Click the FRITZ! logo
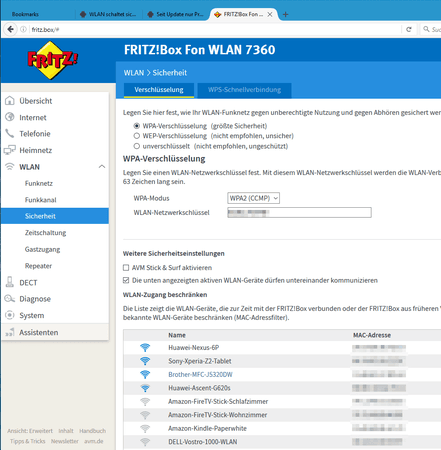Image resolution: width=441 pixels, height=450 pixels. pos(52,60)
